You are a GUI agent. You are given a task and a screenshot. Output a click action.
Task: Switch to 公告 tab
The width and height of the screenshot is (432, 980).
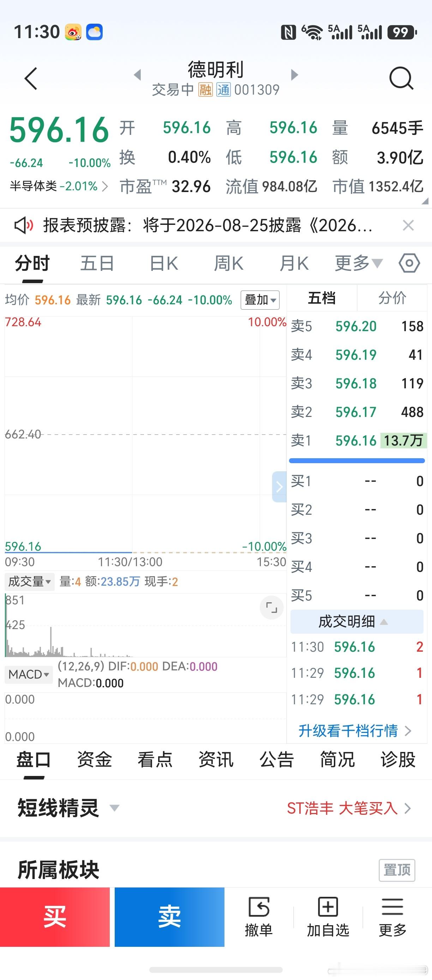coord(276,760)
